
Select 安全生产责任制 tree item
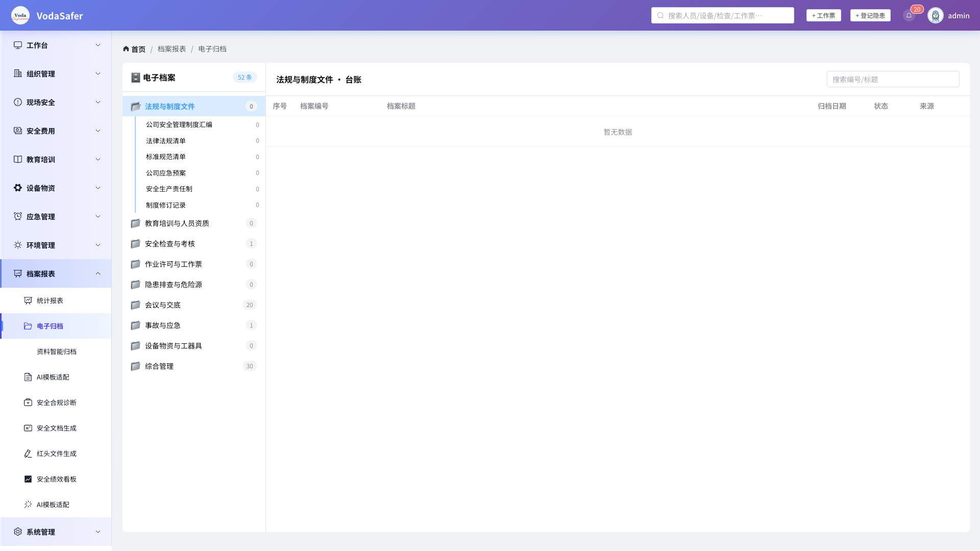coord(200,189)
